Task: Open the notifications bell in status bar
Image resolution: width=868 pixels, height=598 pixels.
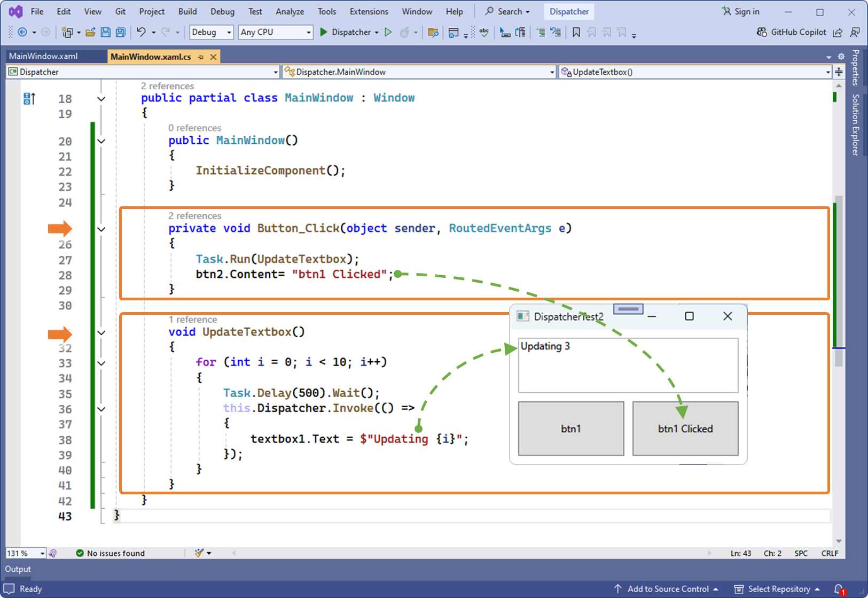Action: click(839, 589)
